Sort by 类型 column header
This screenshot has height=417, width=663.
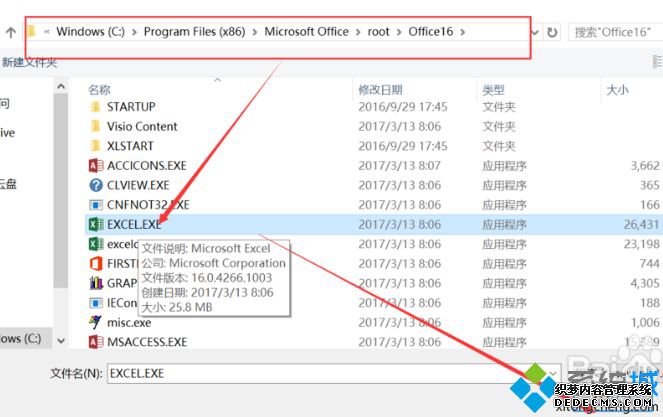click(493, 90)
